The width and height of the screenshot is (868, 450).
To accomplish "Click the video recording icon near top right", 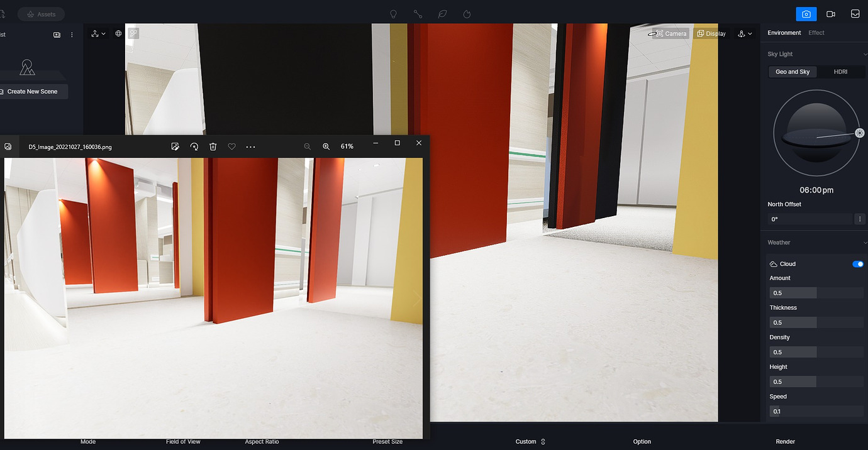I will pyautogui.click(x=830, y=13).
